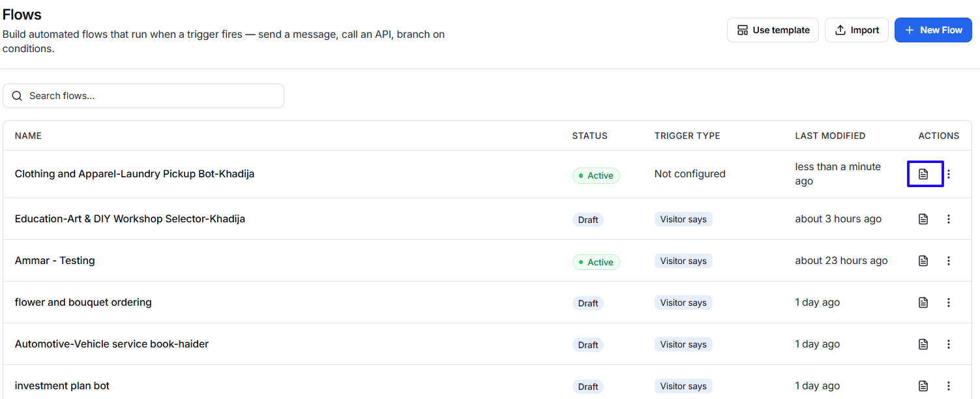This screenshot has width=980, height=399.
Task: Click Draft badge for Education-Art & DIY Workshop Selector
Action: pos(588,220)
